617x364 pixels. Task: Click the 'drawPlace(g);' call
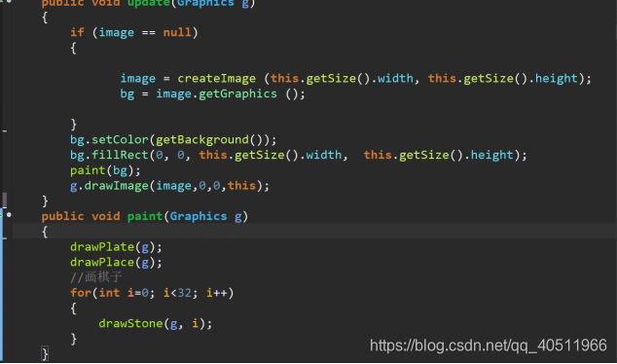[x=116, y=263]
